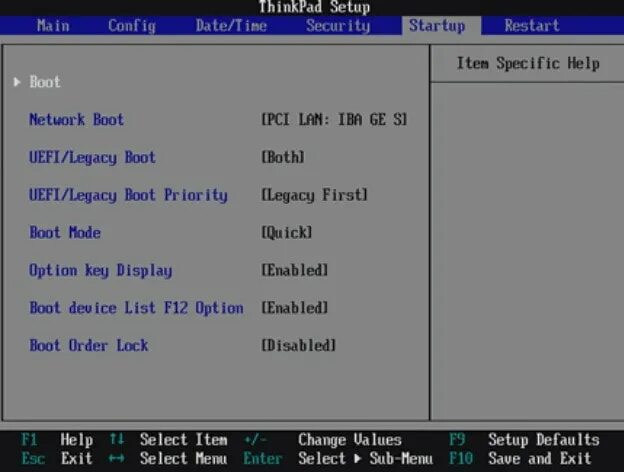
Task: Click the Help label in footer
Action: [77, 440]
